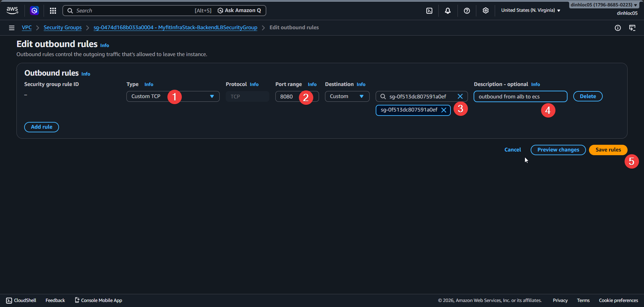The image size is (644, 307).
Task: Open the services grid menu icon
Action: [x=53, y=11]
